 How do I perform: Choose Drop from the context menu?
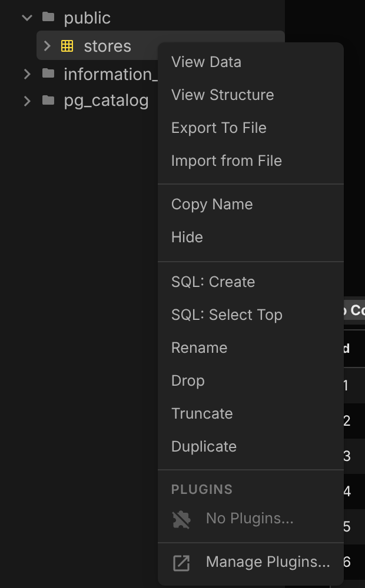pos(250,381)
